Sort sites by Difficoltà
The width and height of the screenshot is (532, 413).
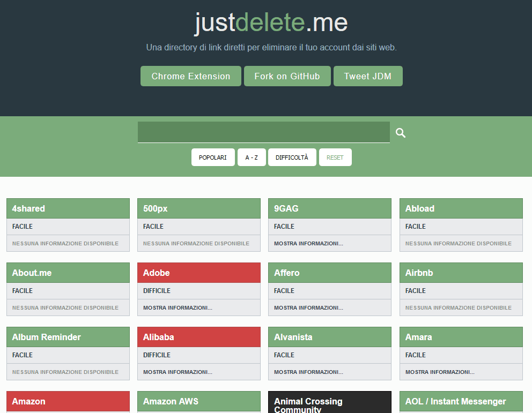pos(292,157)
